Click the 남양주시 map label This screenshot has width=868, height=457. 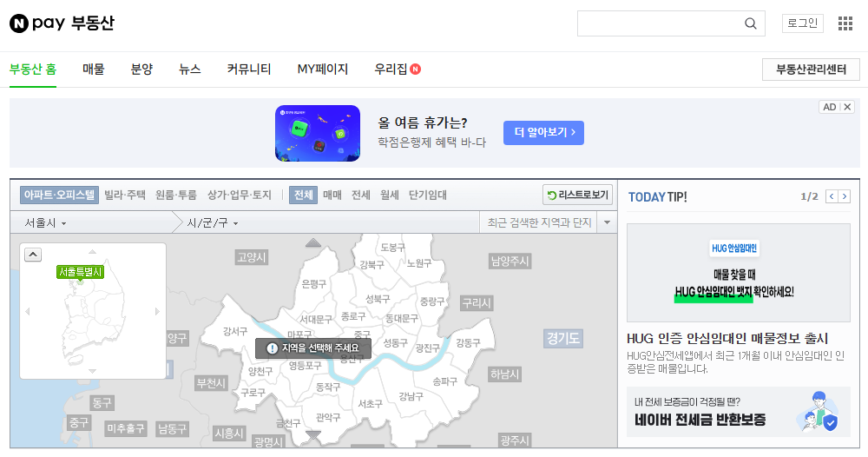tap(510, 261)
